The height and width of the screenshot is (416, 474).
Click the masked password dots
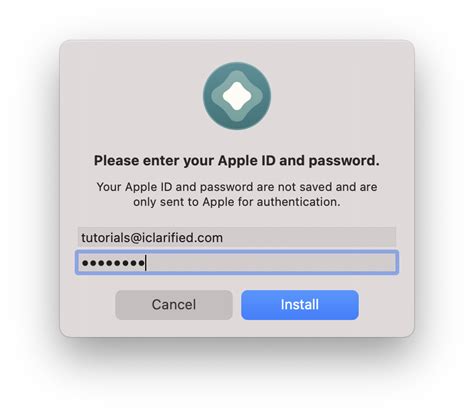coord(113,263)
